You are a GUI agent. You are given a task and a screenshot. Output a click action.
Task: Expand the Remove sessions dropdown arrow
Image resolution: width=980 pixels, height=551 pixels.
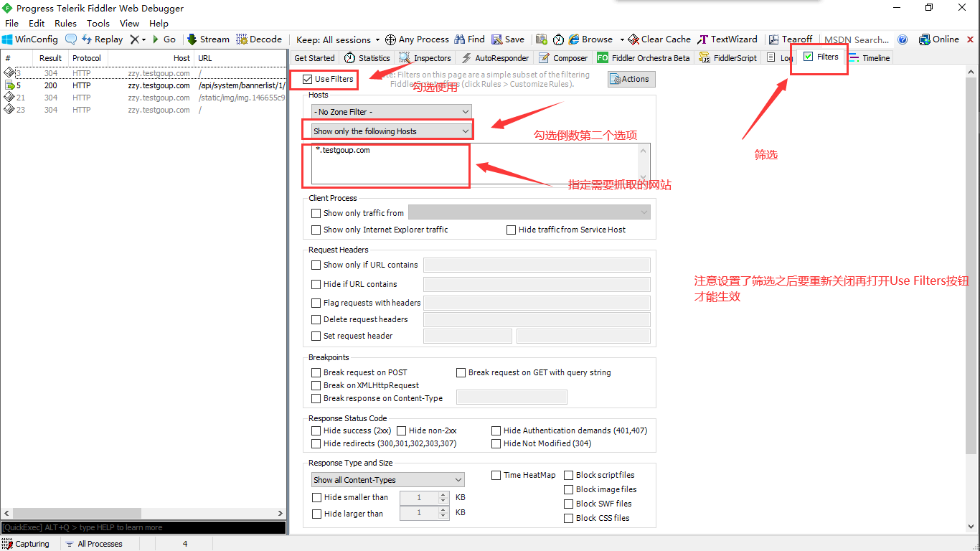(143, 39)
